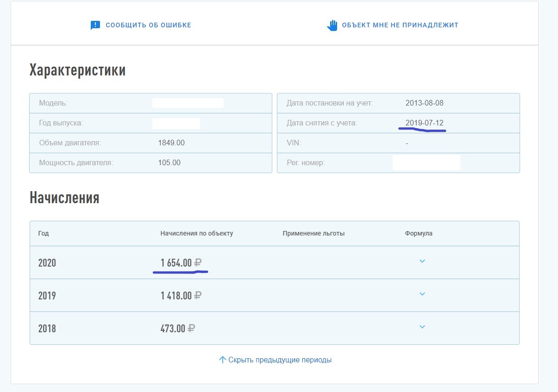Screen dimensions: 558x392
Task: Click the ruble sign next to 1 654.00
Action: click(x=198, y=263)
